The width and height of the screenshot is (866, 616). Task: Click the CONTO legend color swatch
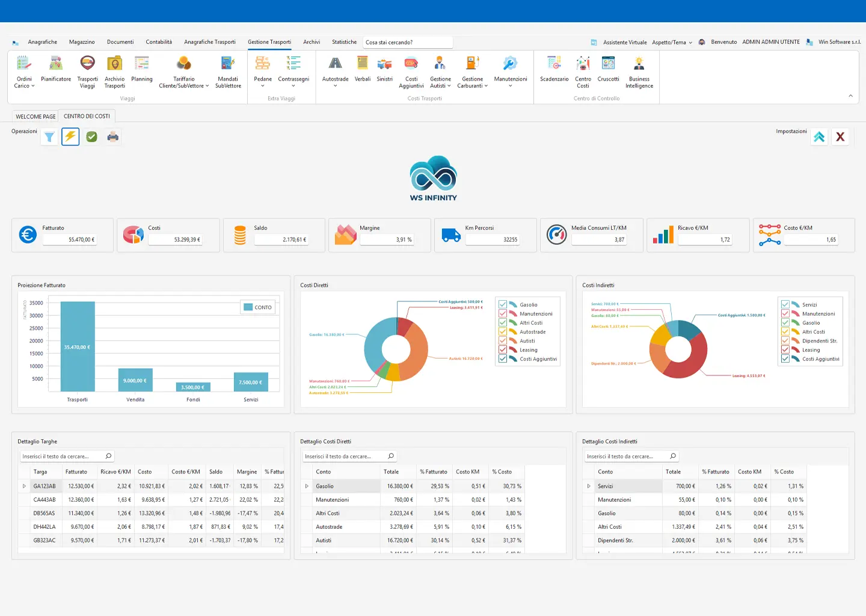[248, 307]
